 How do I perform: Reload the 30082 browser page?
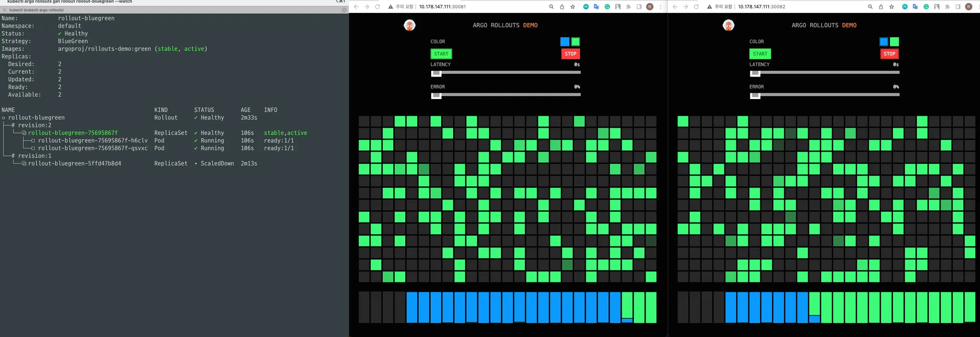[x=696, y=7]
